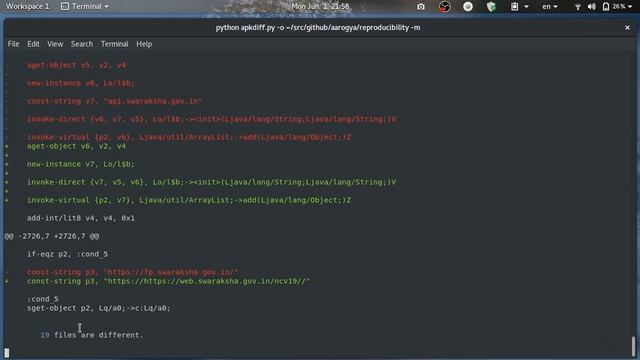
Task: Open the Search menu
Action: click(x=82, y=44)
